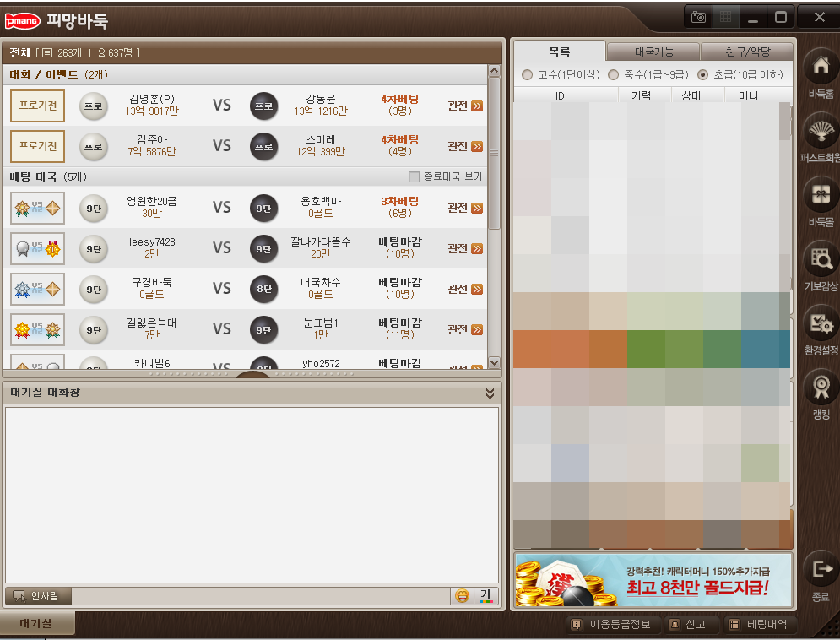The image size is (840, 640).
Task: Open the 기보감상 game record viewer
Action: (x=821, y=258)
